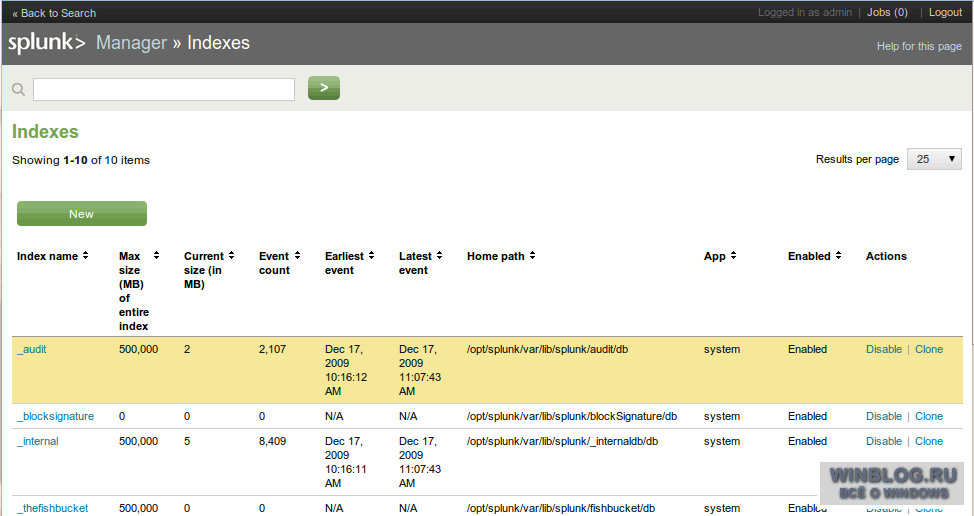The width and height of the screenshot is (974, 516).
Task: Open the _blocksignature index link
Action: (55, 416)
